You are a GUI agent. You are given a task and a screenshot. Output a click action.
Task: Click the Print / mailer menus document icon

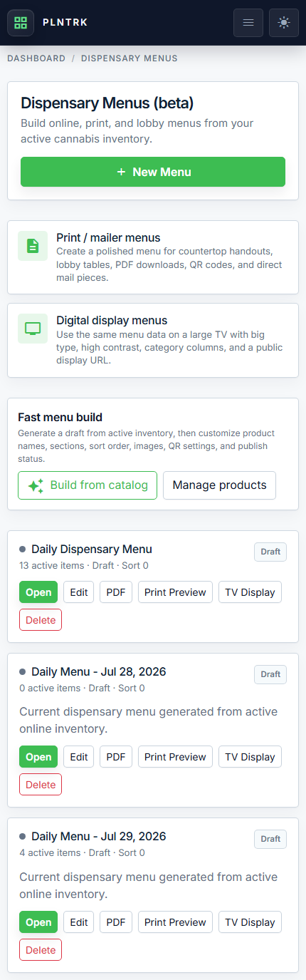[33, 246]
